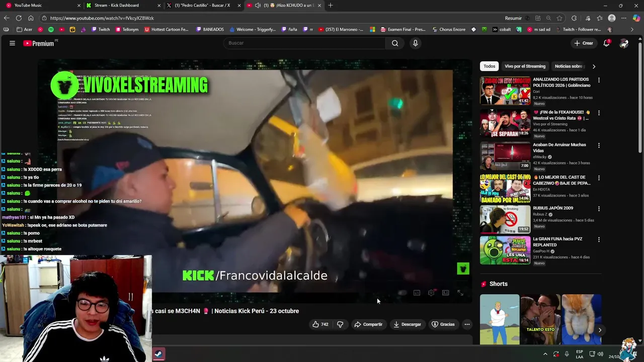Switch to Stream - Kick Dashboard tab
The height and width of the screenshot is (362, 644).
point(123,5)
